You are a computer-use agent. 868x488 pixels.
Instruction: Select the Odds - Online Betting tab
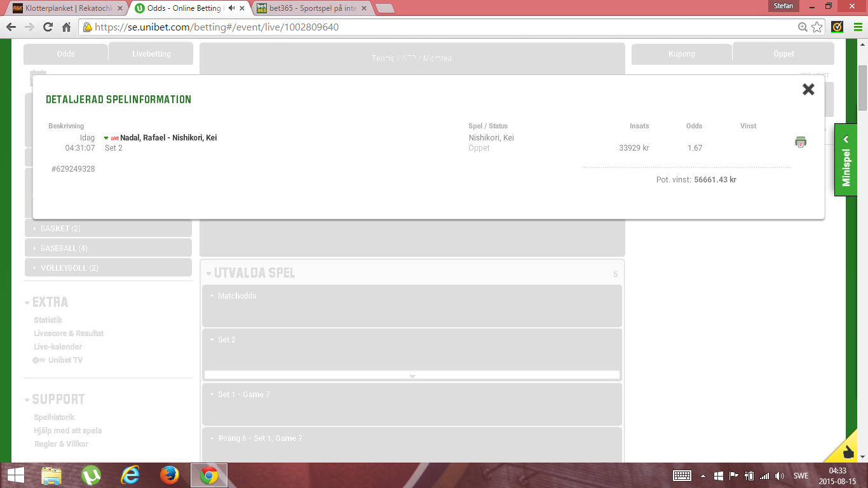pyautogui.click(x=184, y=8)
